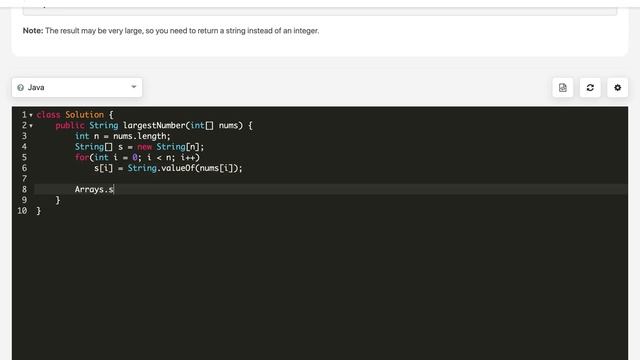Click the help icon beside Java
Viewport: 640px width, 360px height.
pyautogui.click(x=20, y=88)
